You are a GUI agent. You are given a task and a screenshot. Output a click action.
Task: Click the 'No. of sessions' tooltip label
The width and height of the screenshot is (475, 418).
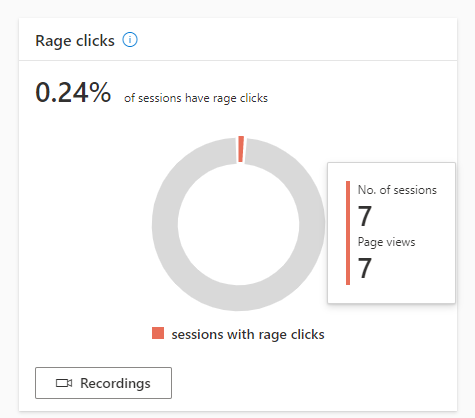397,190
